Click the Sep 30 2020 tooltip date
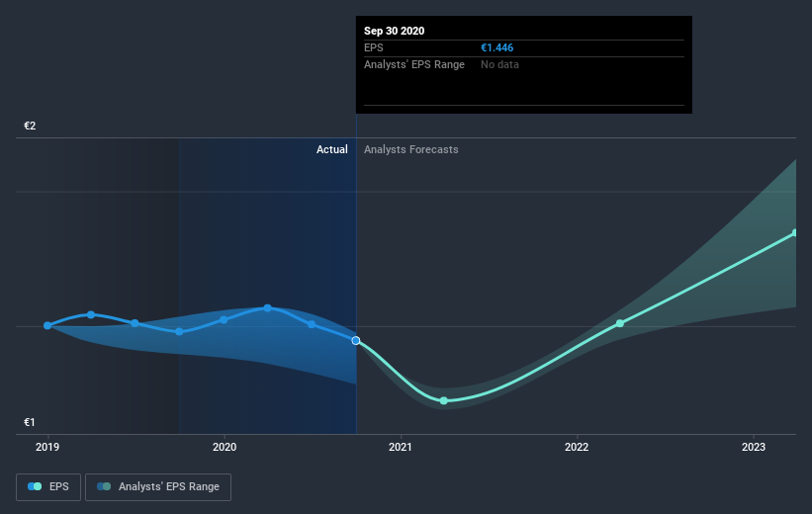Viewport: 812px width, 514px height. click(x=394, y=31)
